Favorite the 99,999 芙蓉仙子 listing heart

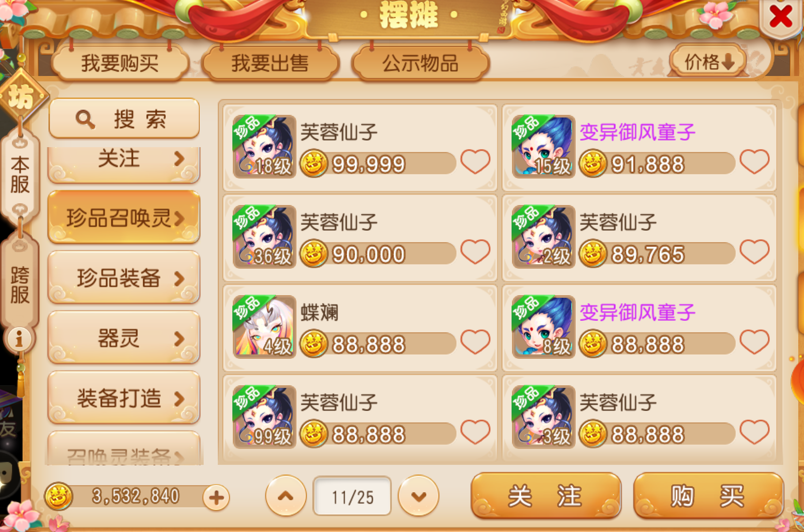click(475, 161)
